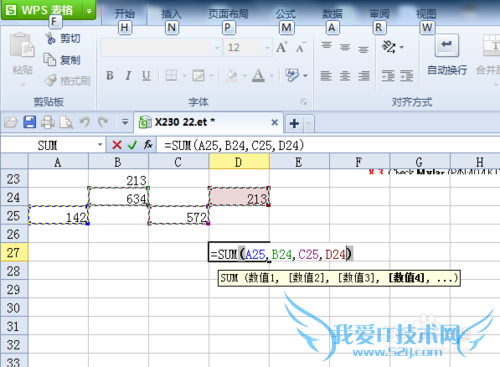Click the Print icon in quick access
The width and height of the screenshot is (500, 367).
pyautogui.click(x=48, y=122)
